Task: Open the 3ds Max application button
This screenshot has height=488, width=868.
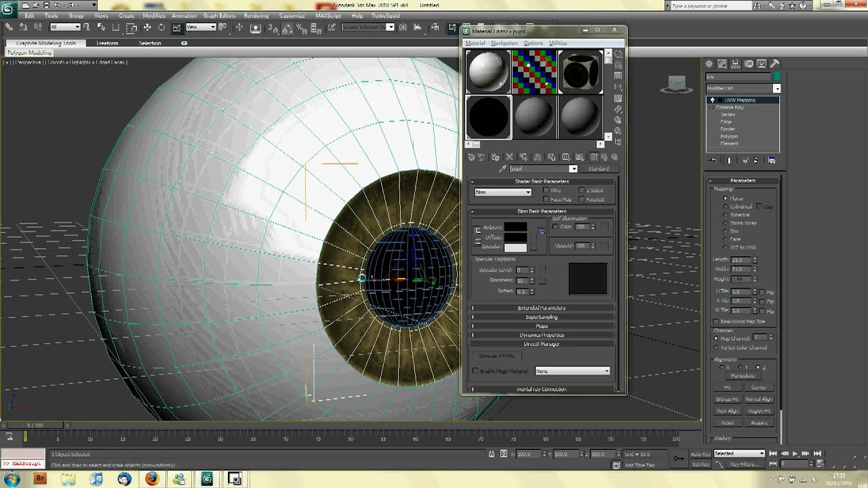Action: click(9, 9)
